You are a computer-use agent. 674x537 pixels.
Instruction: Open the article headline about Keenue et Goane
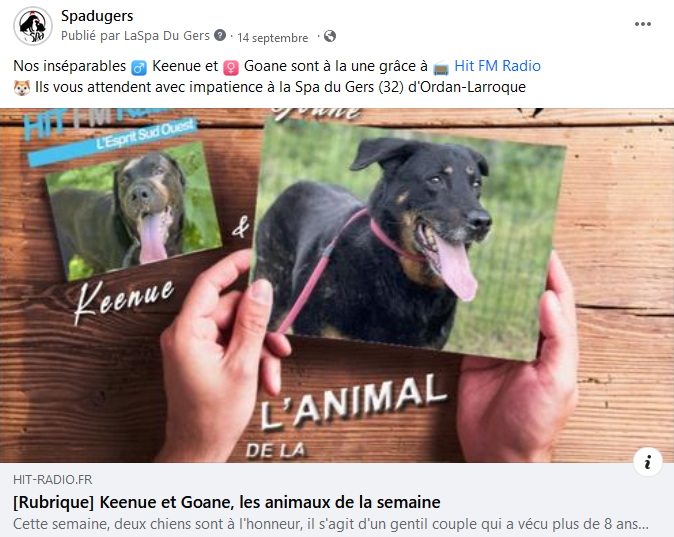[x=227, y=502]
